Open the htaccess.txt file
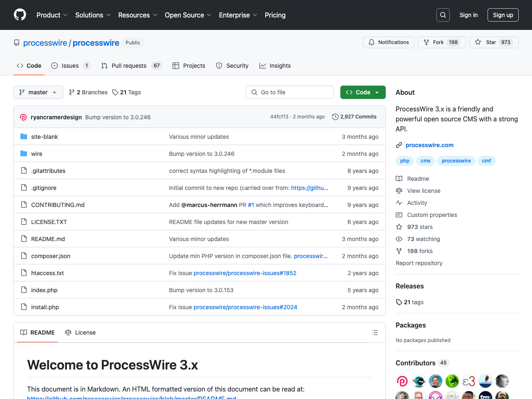Image resolution: width=532 pixels, height=399 pixels. pos(47,273)
